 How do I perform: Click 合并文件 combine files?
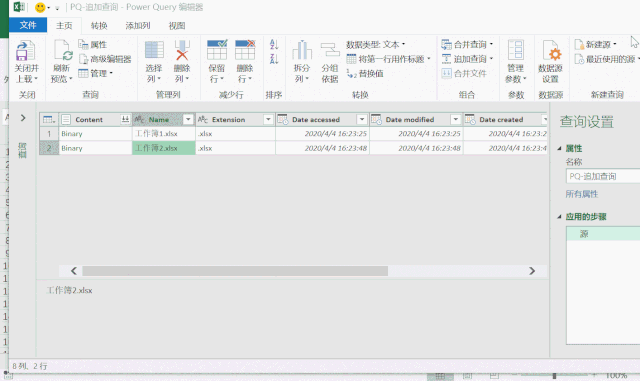[x=464, y=74]
